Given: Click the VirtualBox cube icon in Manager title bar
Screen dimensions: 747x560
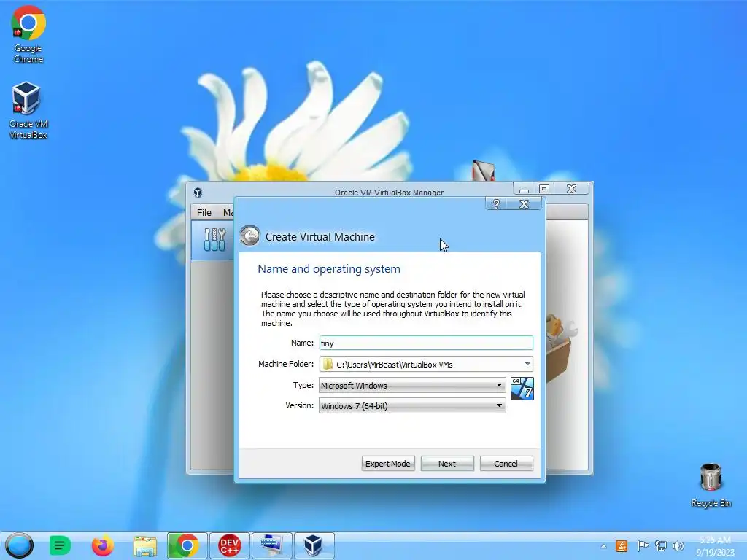Looking at the screenshot, I should click(198, 192).
